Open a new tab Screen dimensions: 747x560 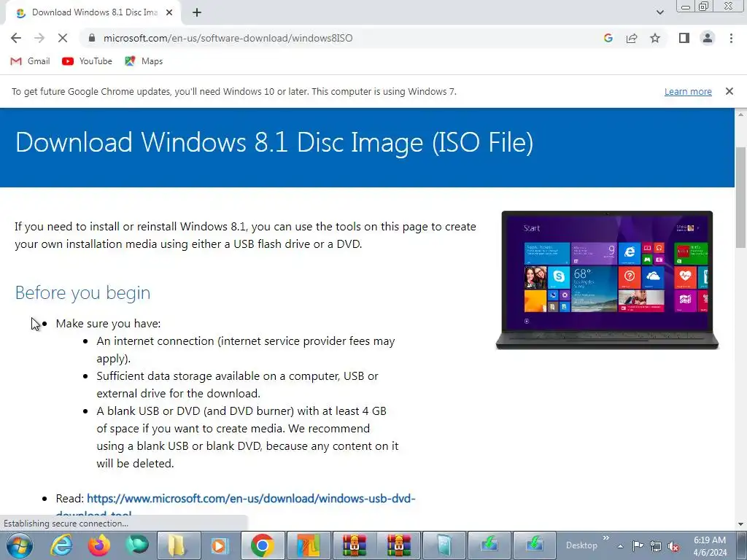197,13
